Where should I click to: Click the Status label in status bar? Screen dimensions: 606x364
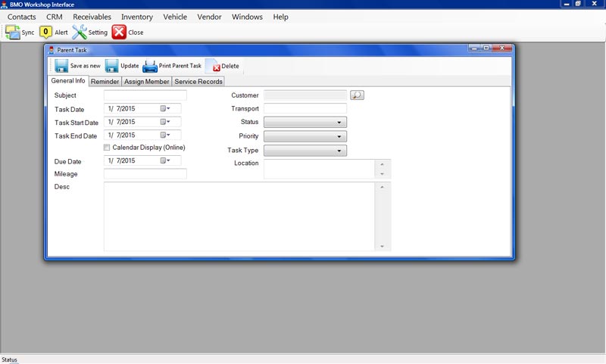coord(9,359)
